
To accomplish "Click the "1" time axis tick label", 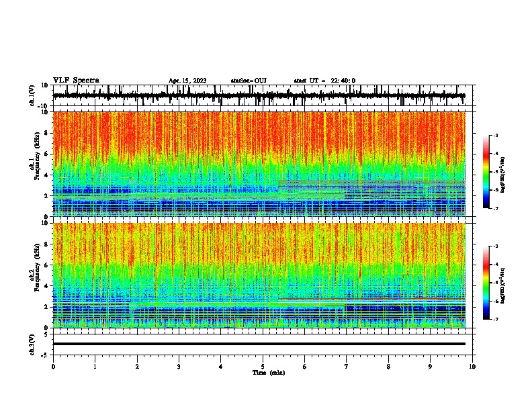I will pyautogui.click(x=95, y=367).
